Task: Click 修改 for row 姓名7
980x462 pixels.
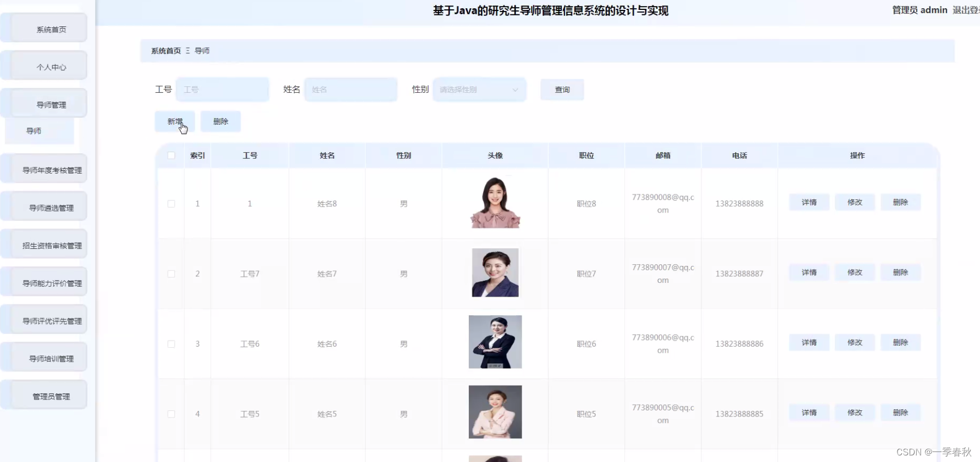Action: click(855, 272)
